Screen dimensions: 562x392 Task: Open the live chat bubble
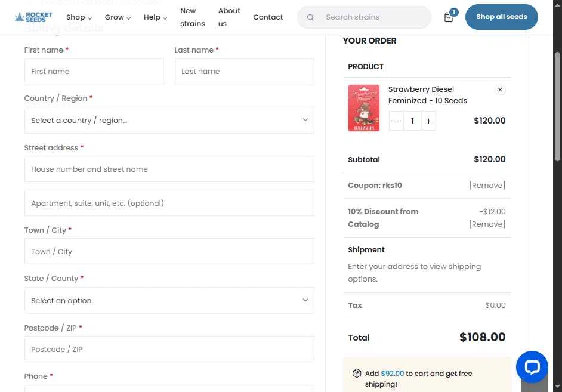click(x=532, y=366)
